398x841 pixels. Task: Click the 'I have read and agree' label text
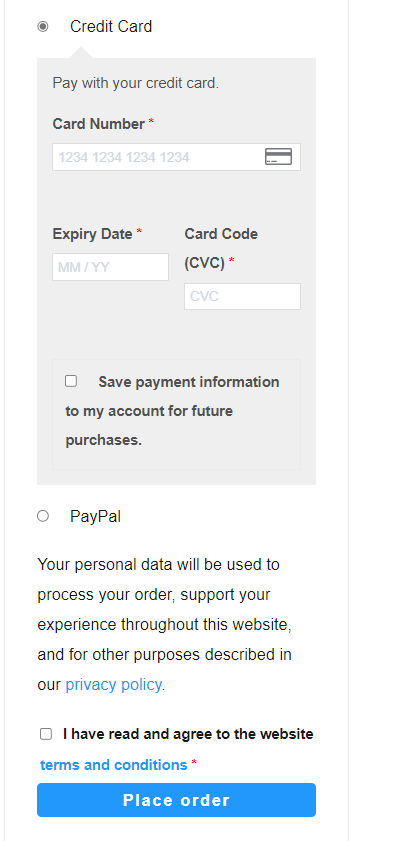[x=188, y=734]
